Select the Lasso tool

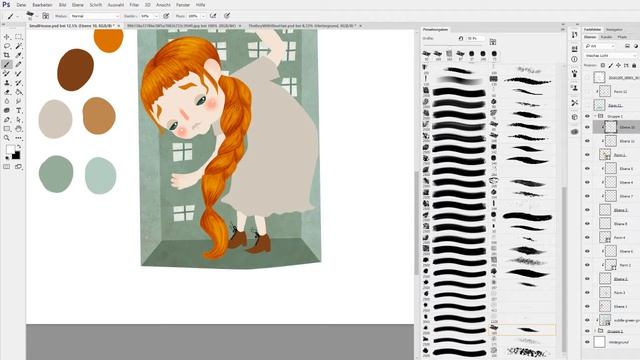coord(7,46)
